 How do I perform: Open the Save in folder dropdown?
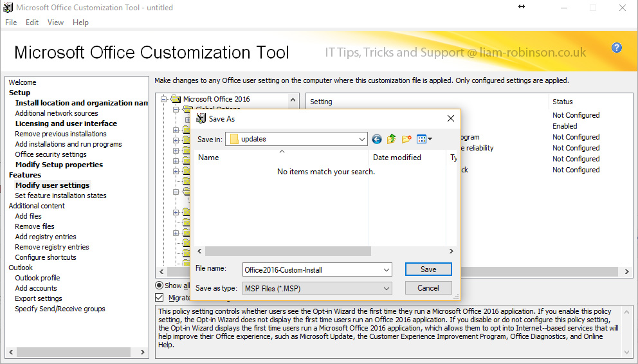click(x=361, y=139)
